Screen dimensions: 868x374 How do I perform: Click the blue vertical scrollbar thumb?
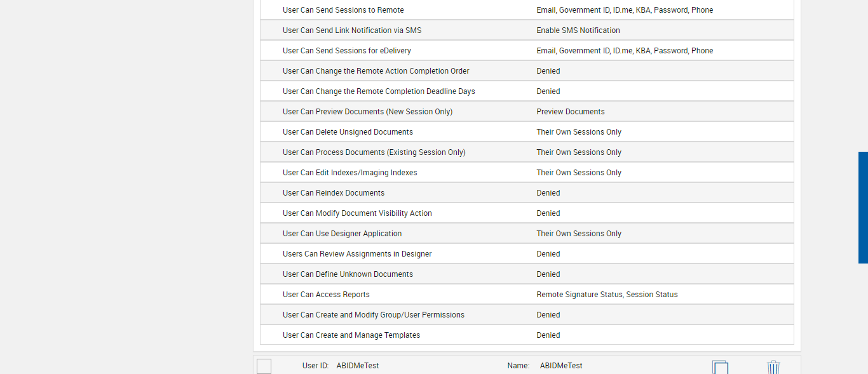pyautogui.click(x=863, y=207)
